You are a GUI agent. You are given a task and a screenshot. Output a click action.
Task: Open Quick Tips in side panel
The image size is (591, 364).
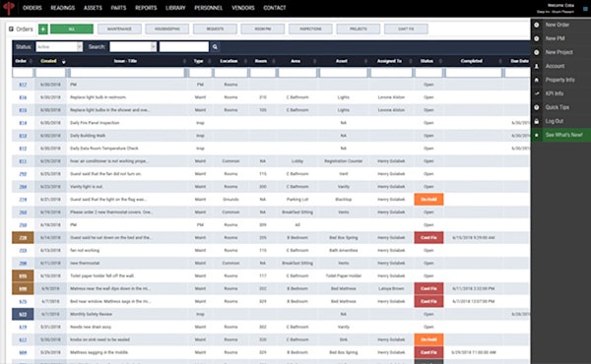pos(558,107)
